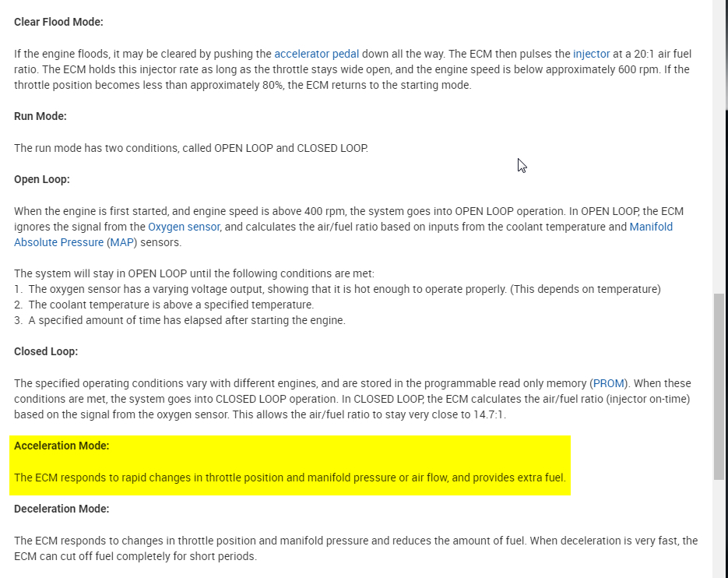Follow the injector hyperlink

coord(591,54)
